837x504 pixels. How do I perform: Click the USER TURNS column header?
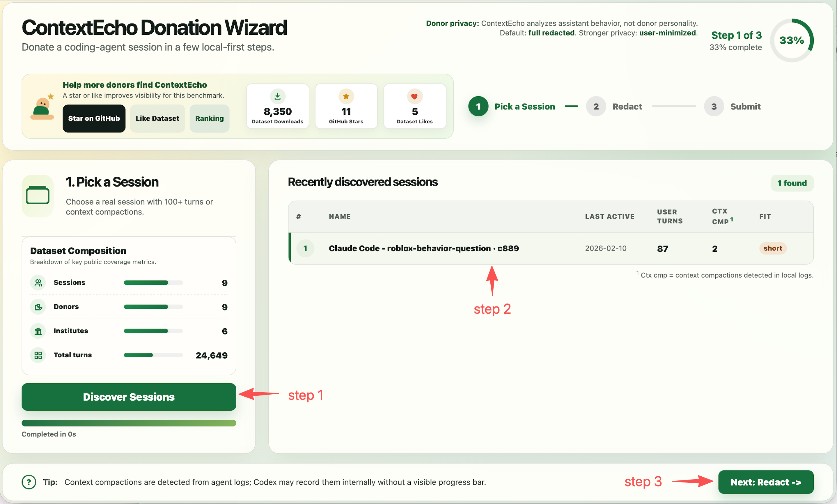670,216
